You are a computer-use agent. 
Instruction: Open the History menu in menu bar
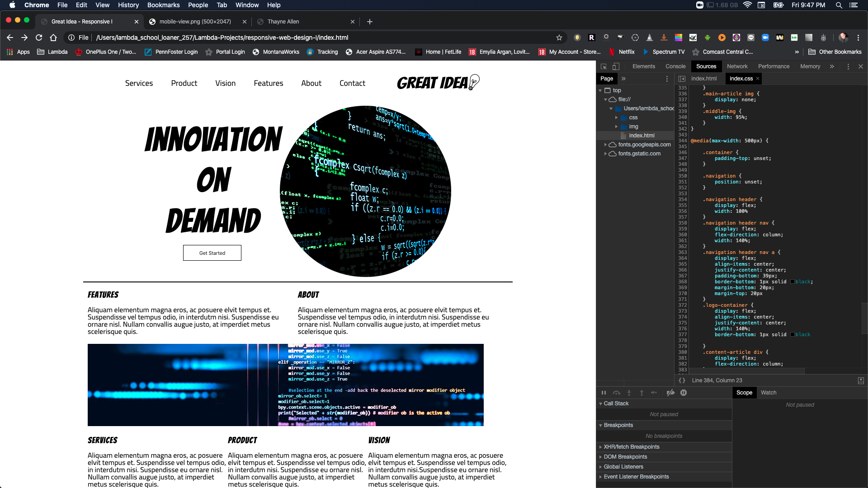point(128,5)
